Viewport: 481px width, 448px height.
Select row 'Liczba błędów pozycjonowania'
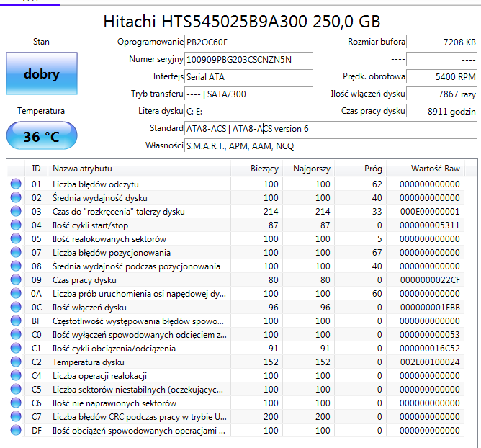click(x=235, y=253)
